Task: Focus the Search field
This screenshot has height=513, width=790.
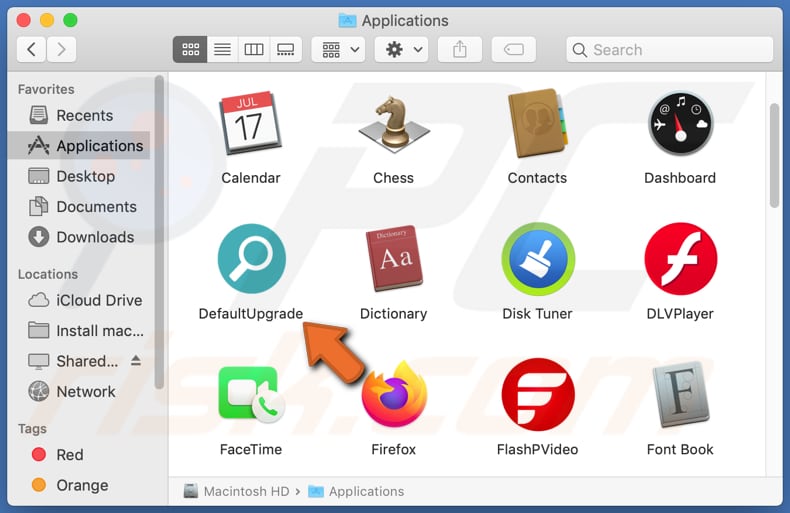Action: 670,49
